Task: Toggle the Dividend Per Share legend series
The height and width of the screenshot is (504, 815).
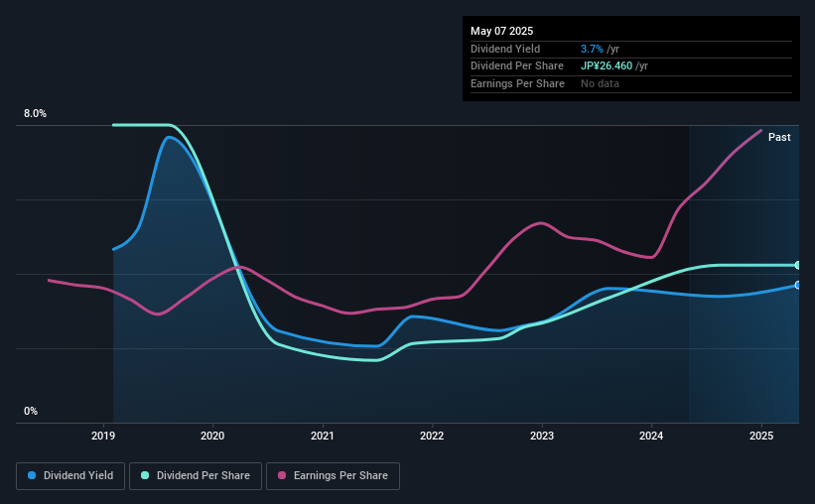Action: (196, 476)
